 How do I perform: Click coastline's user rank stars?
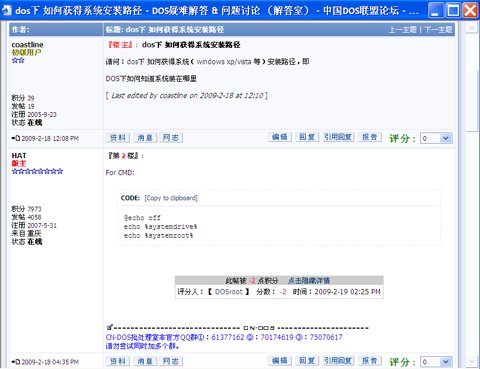tap(18, 60)
